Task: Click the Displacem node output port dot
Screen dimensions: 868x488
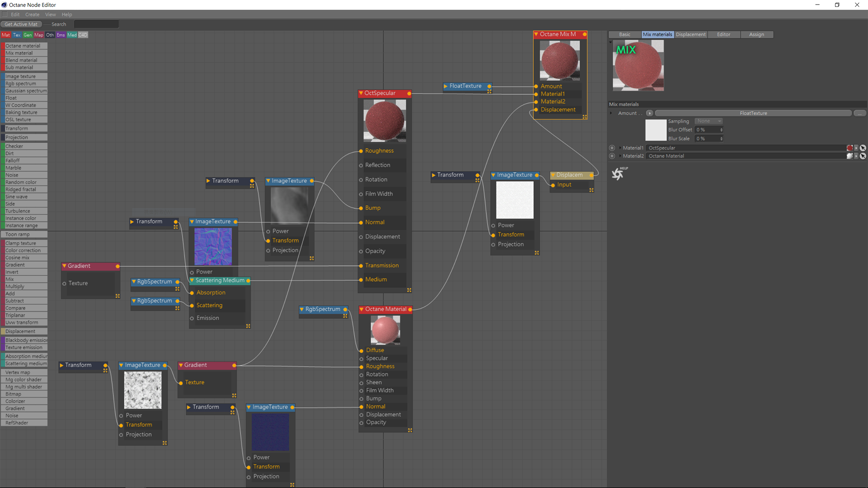Action: click(x=591, y=175)
